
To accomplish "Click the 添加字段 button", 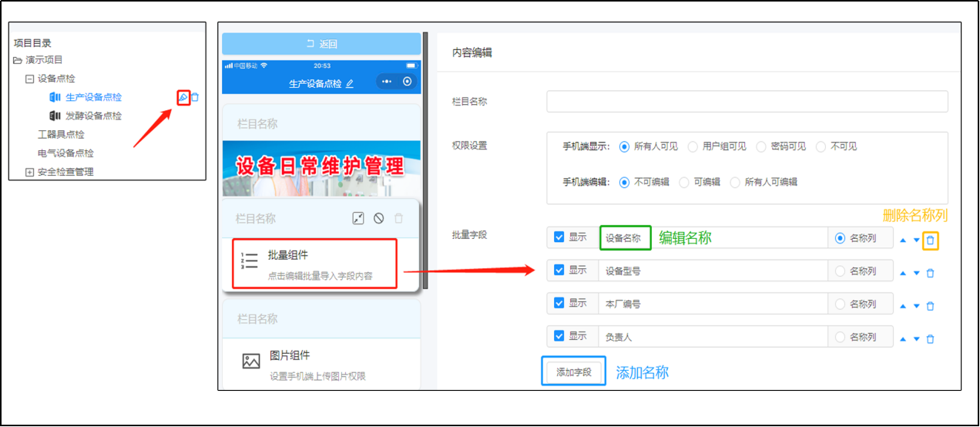I will pyautogui.click(x=573, y=372).
